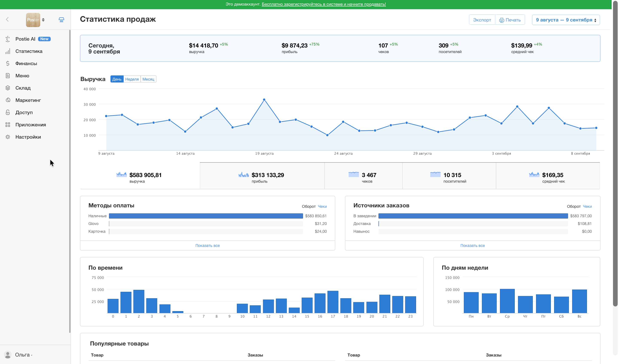Click the Экспорт button
This screenshot has width=619, height=364.
(482, 20)
